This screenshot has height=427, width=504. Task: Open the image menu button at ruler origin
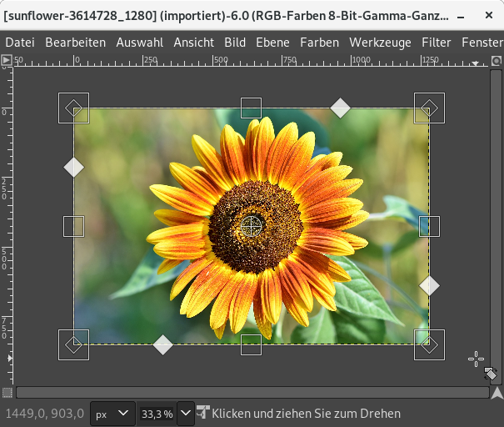point(7,60)
